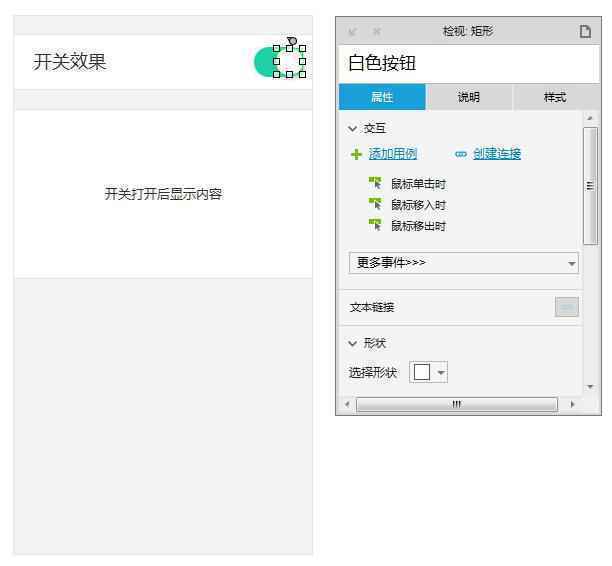
Task: Click the 检视: 矩形 panel title
Action: click(x=468, y=31)
